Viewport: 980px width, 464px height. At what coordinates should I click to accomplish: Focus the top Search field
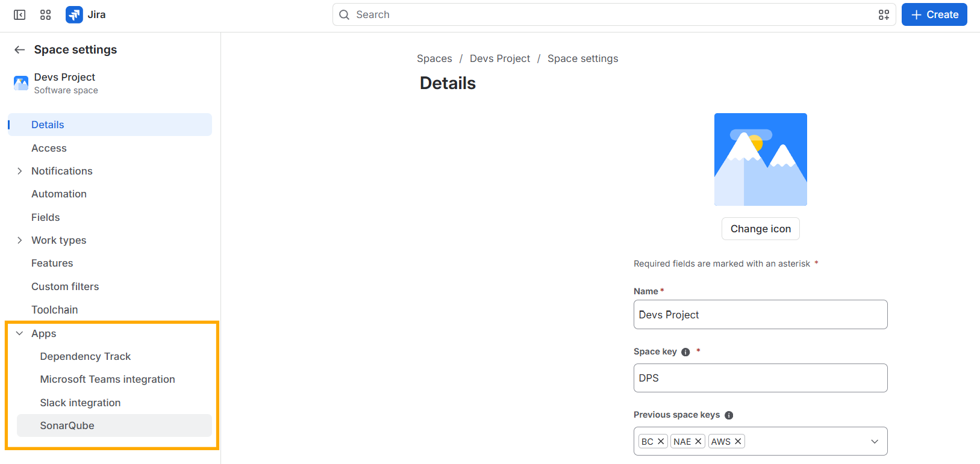pos(614,14)
